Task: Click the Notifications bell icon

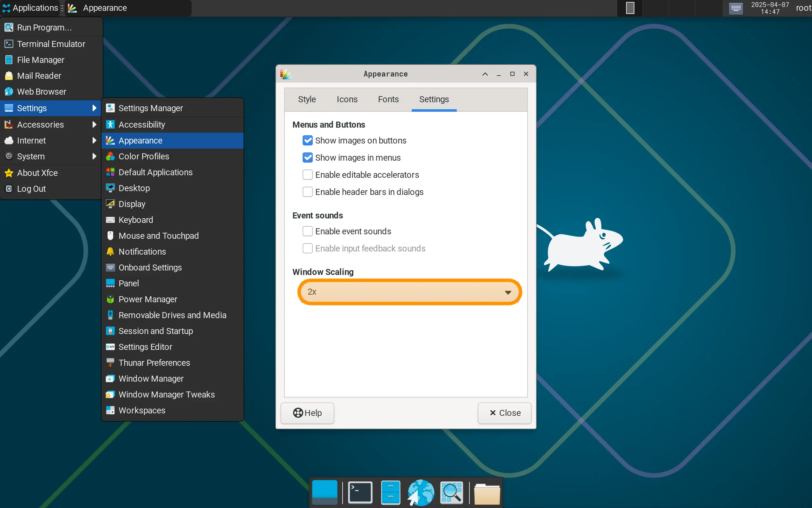Action: tap(110, 252)
